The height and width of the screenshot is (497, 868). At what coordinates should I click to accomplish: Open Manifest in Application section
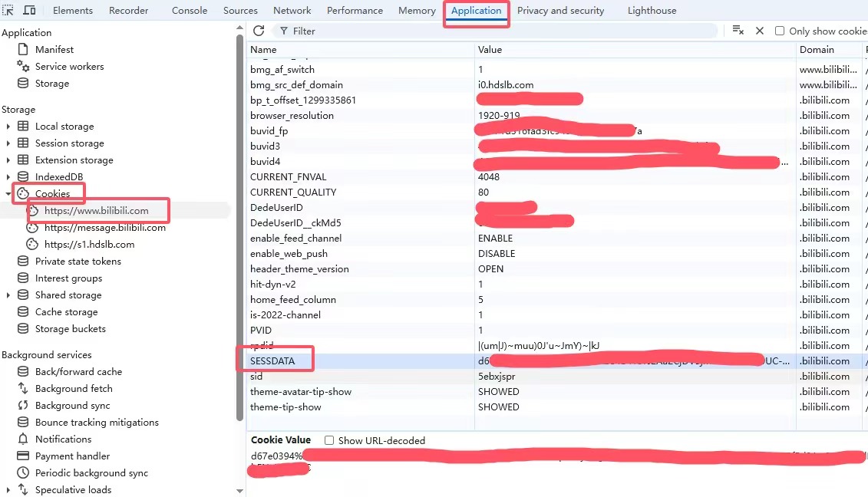click(x=54, y=49)
